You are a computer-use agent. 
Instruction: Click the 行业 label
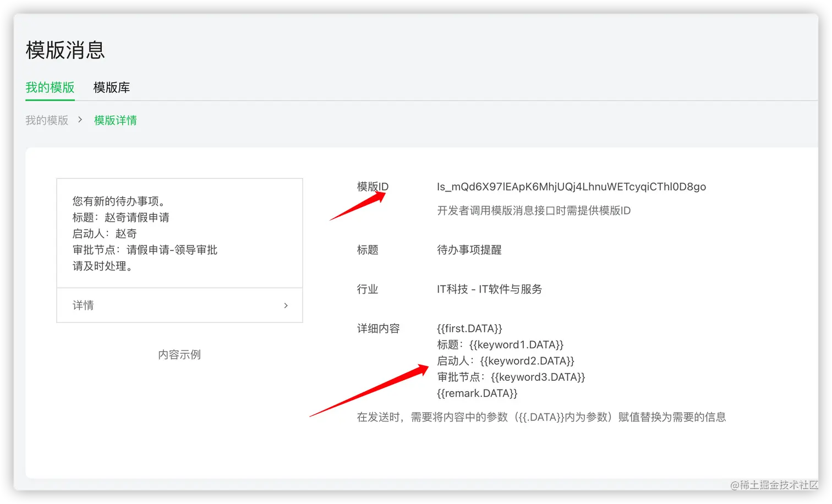pos(368,289)
